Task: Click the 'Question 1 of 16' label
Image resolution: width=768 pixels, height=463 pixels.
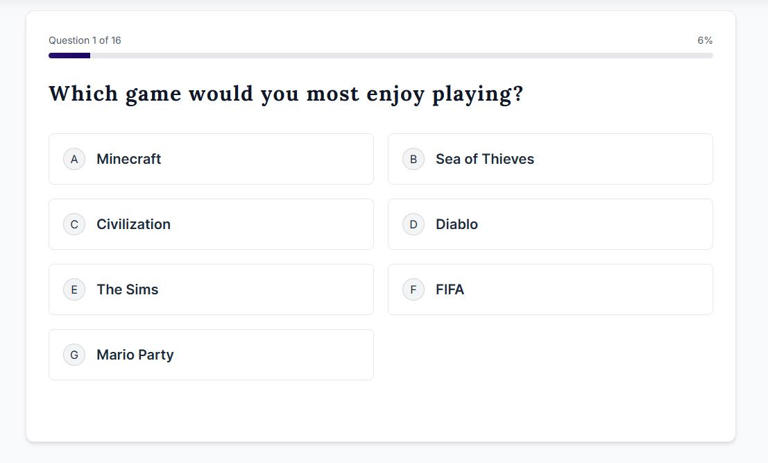Action: pyautogui.click(x=85, y=40)
